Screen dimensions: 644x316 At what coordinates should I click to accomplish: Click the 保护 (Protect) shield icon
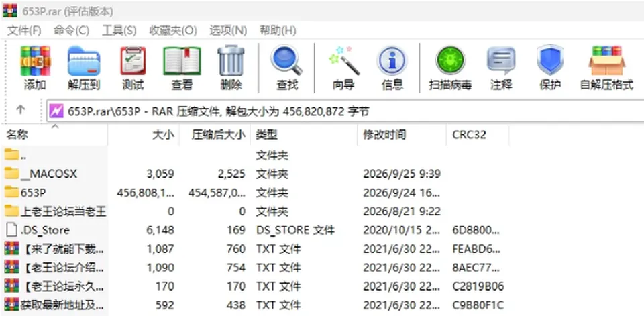(550, 60)
